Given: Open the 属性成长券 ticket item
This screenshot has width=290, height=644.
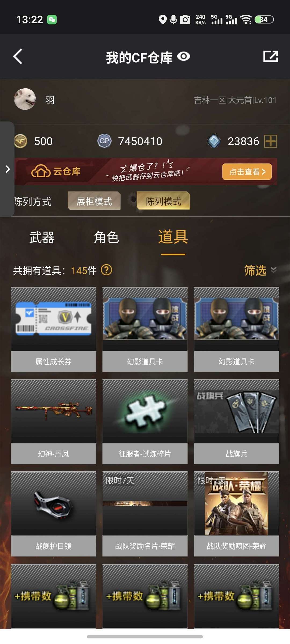Looking at the screenshot, I should pos(53,330).
